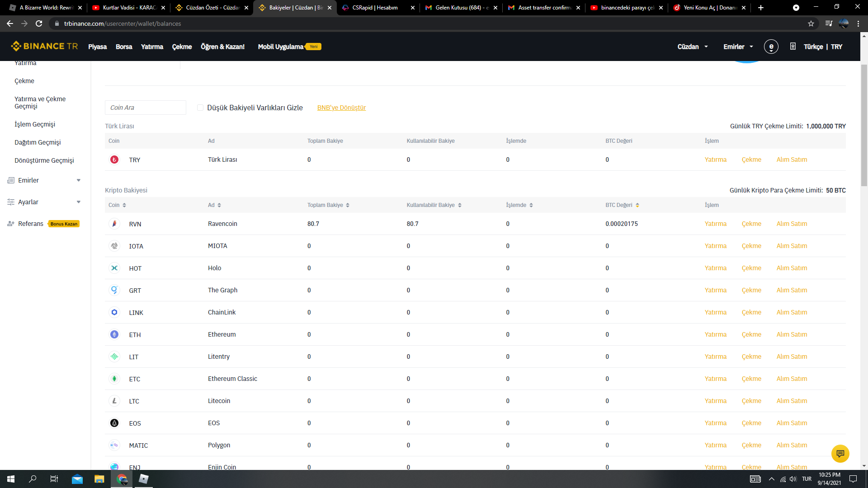Open Windows Start menu
This screenshot has width=868, height=488.
tap(11, 479)
